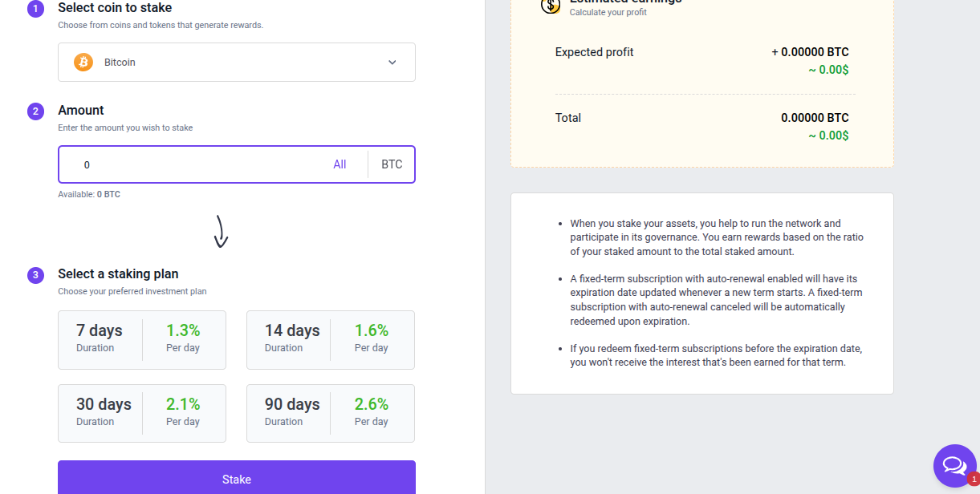Click the hand-drawn down arrow
Screen dimensions: 980x494
coord(222,231)
